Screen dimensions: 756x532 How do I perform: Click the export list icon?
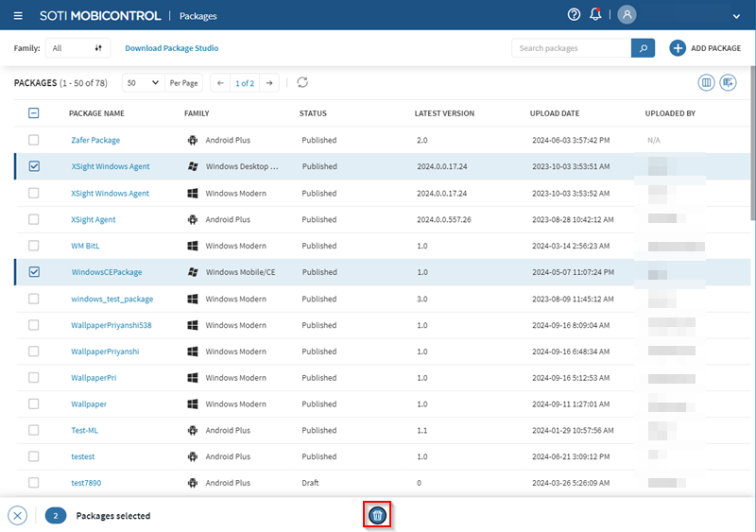pos(728,83)
